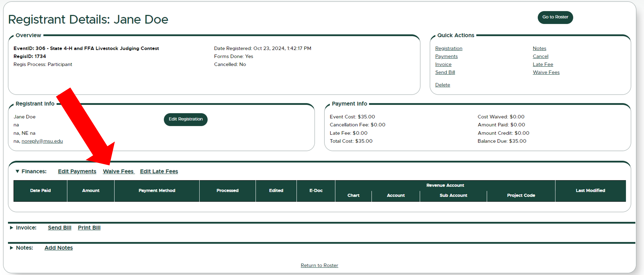Screen dimensions: 644x275
Task: Click the noreply@msu.edu email link
Action: 42,141
